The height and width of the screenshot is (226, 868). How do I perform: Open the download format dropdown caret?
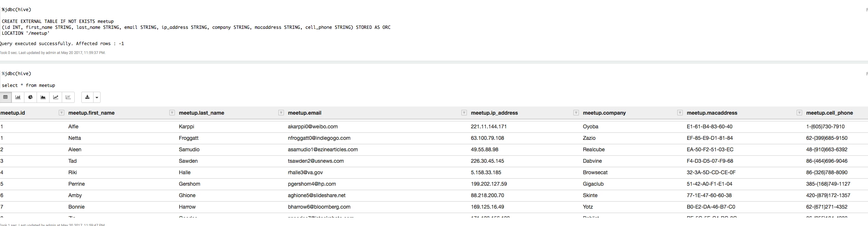(x=97, y=97)
